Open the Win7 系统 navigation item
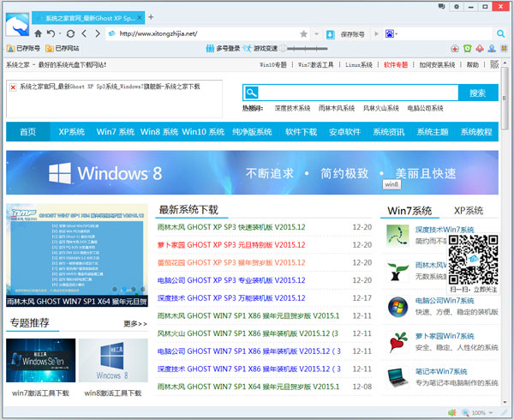Viewport: 514px width, 420px height. click(x=116, y=132)
